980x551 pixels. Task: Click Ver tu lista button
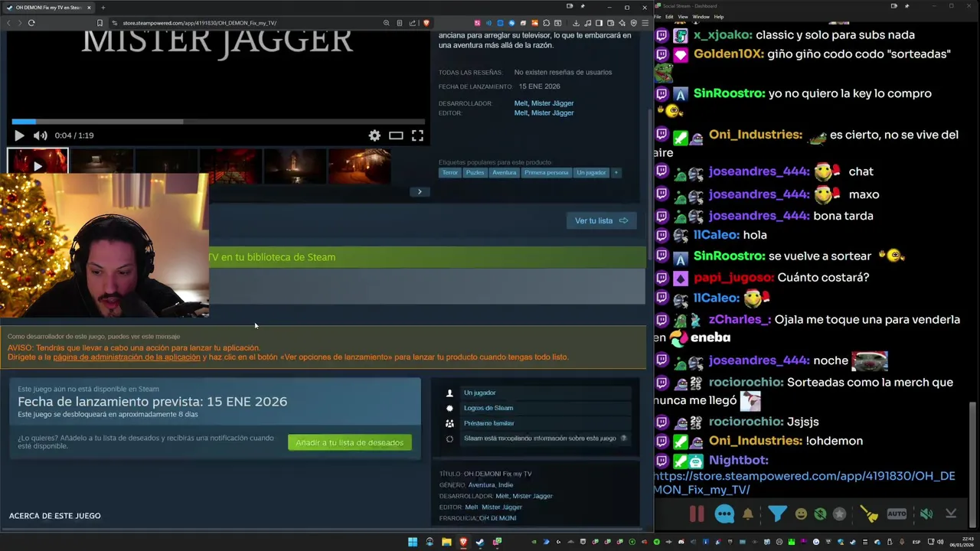click(601, 220)
